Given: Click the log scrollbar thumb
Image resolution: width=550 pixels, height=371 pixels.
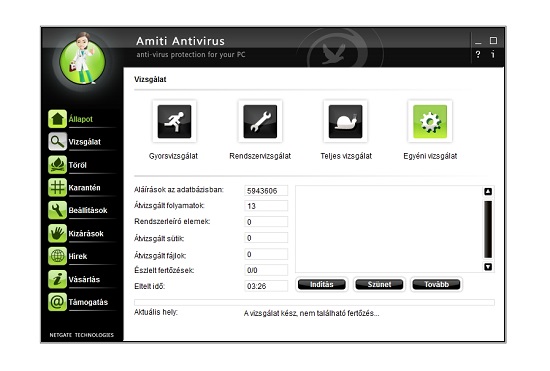Looking at the screenshot, I should point(488,229).
